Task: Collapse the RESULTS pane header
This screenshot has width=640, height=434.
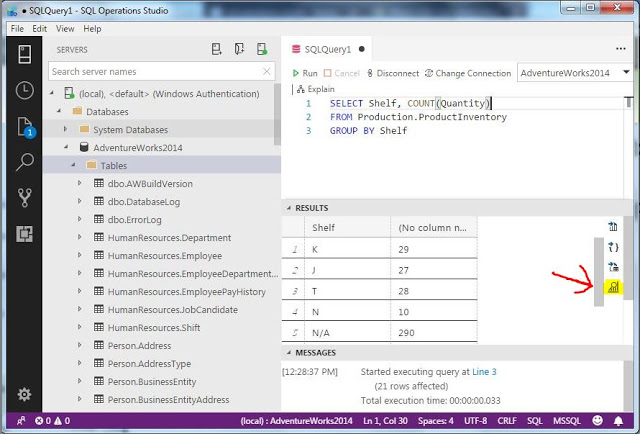Action: (x=456, y=208)
